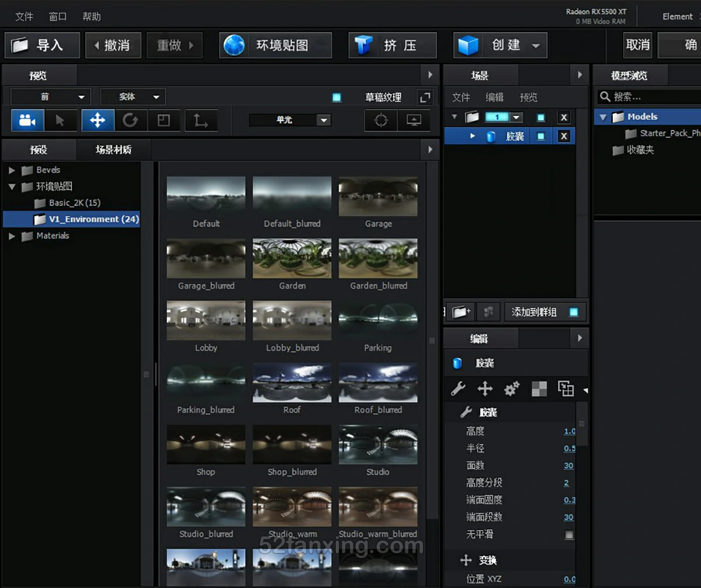The width and height of the screenshot is (701, 588).
Task: Open the 前 view dropdown
Action: tap(50, 97)
